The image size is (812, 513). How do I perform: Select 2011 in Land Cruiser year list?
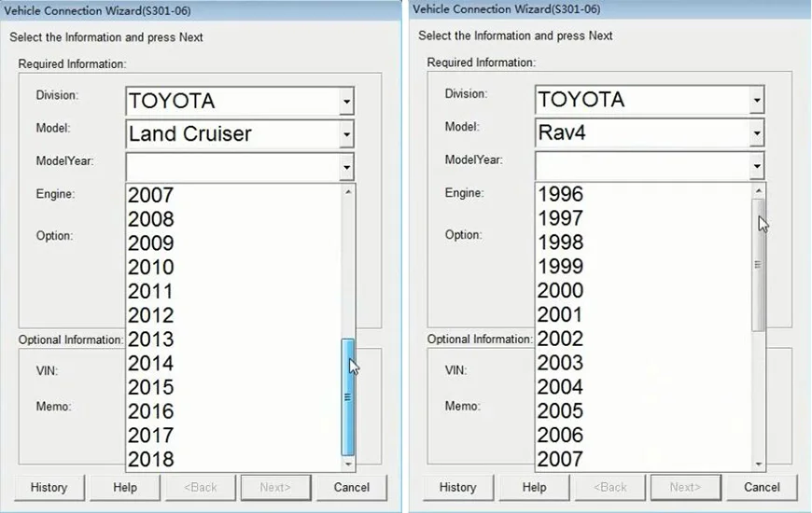(233, 291)
